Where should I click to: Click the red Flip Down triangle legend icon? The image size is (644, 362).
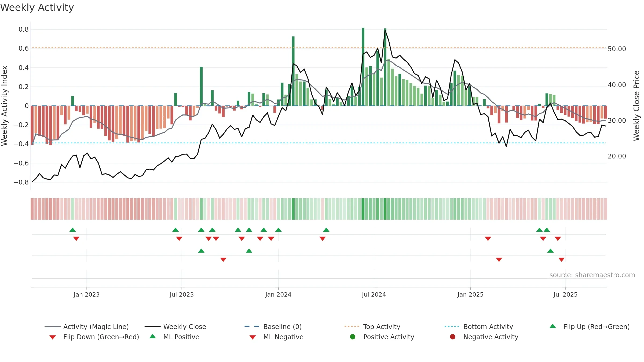click(x=53, y=337)
